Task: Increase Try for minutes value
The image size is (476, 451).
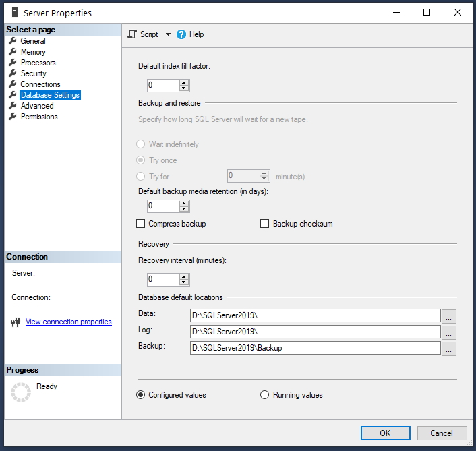Action: [x=264, y=173]
